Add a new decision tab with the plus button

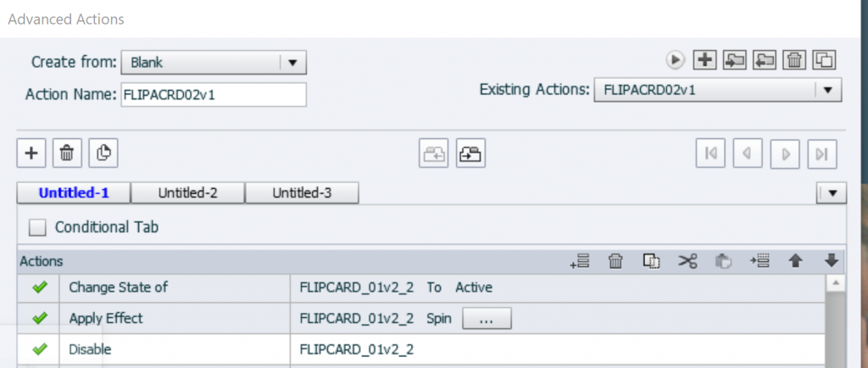(32, 153)
